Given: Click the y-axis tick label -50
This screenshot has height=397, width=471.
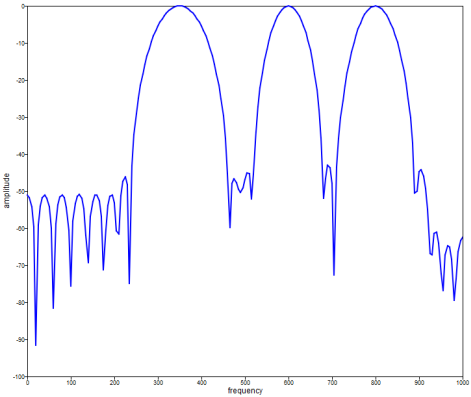Looking at the screenshot, I should [x=21, y=192].
